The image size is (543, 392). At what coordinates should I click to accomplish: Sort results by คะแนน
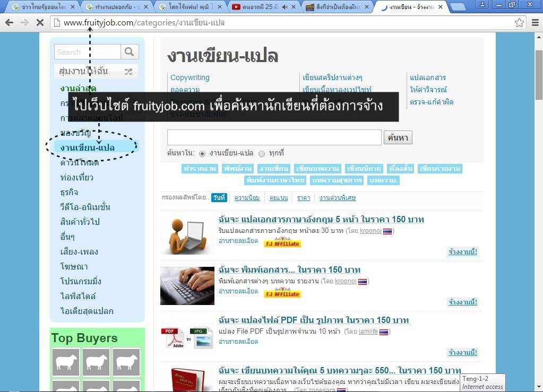pos(279,198)
